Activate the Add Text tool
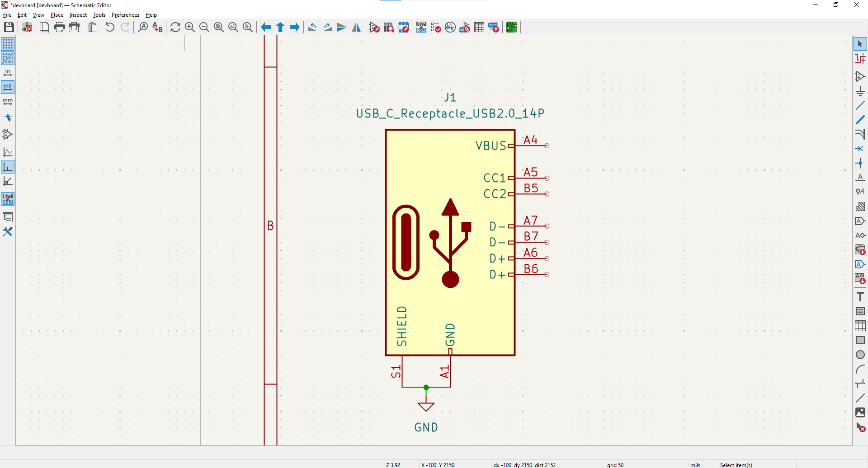The image size is (868, 468). (860, 297)
